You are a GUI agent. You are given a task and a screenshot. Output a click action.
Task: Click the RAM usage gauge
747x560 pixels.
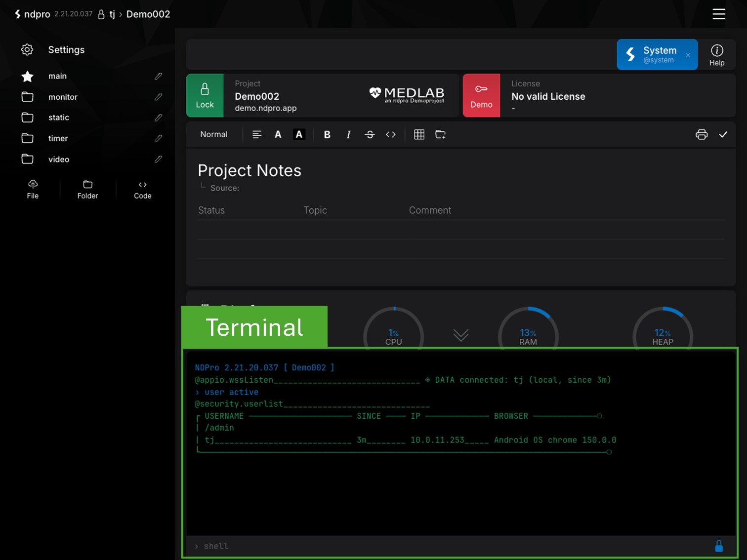click(528, 329)
